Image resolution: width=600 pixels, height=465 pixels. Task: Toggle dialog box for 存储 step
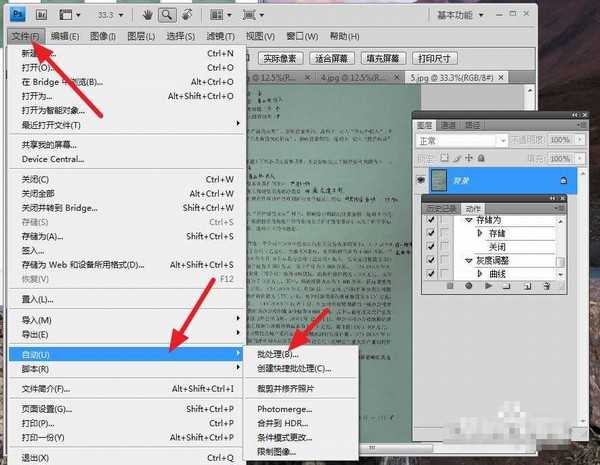pos(445,233)
